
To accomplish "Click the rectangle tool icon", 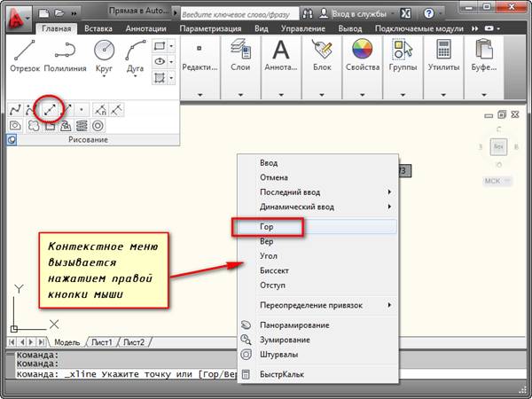I will [160, 46].
